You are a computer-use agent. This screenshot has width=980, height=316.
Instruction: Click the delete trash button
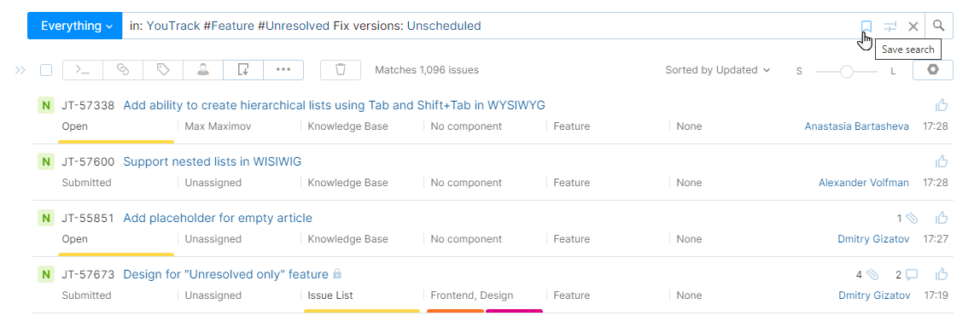(341, 70)
